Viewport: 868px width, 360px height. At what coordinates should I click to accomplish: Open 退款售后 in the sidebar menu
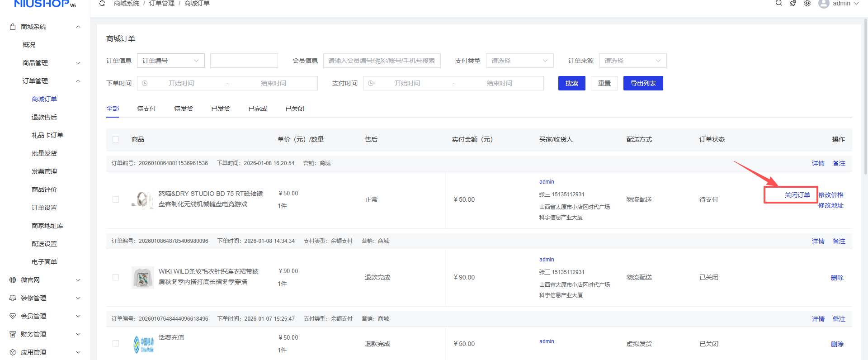44,117
